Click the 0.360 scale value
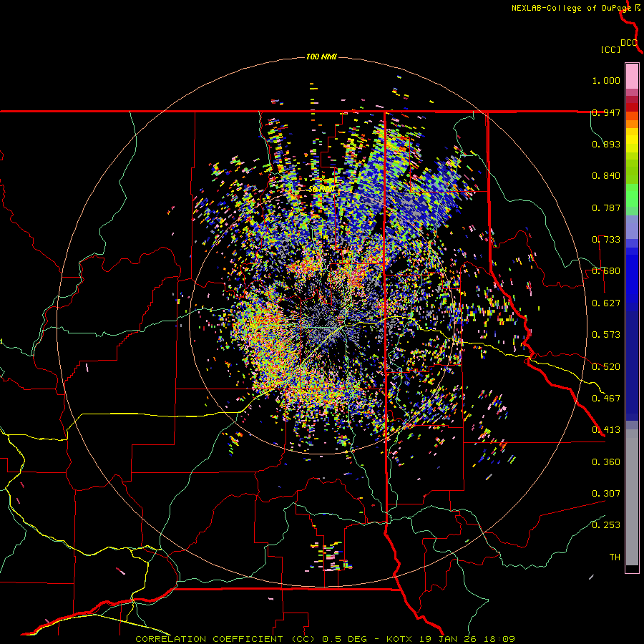Screen dimensions: 644x644 pyautogui.click(x=606, y=462)
